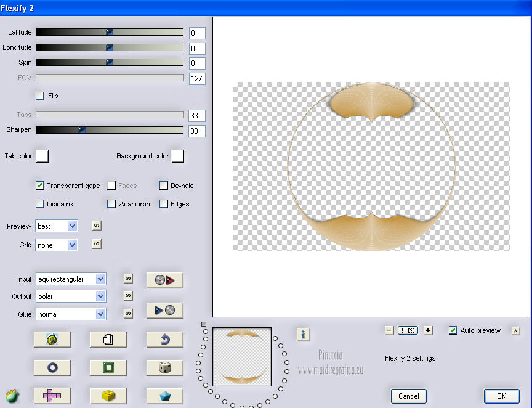This screenshot has width=532, height=408.
Task: Click the 's' button next to Preview
Action: pyautogui.click(x=97, y=225)
